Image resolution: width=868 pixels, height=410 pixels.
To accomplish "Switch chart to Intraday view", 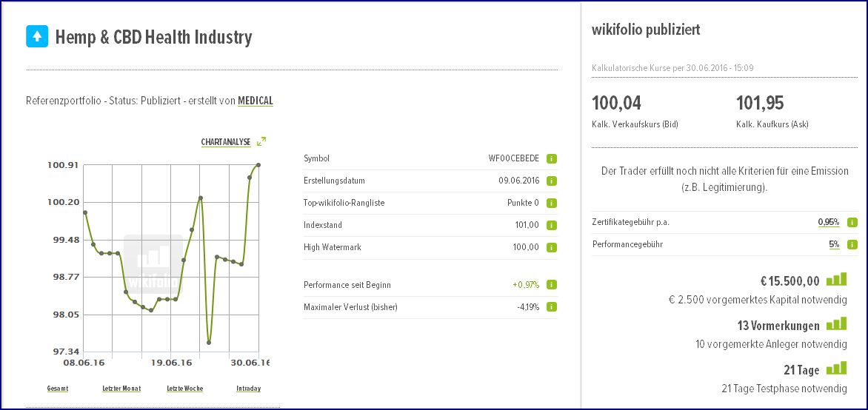I will [248, 389].
